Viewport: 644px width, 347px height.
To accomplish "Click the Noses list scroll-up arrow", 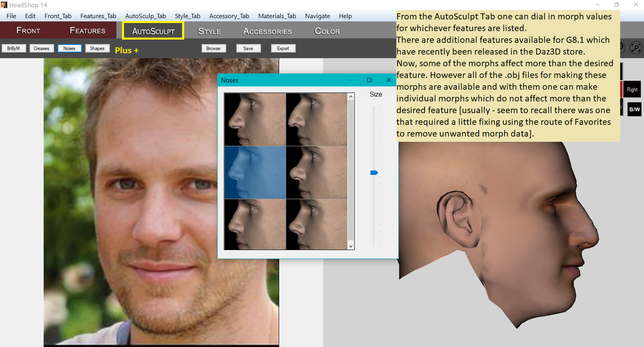I will click(351, 97).
